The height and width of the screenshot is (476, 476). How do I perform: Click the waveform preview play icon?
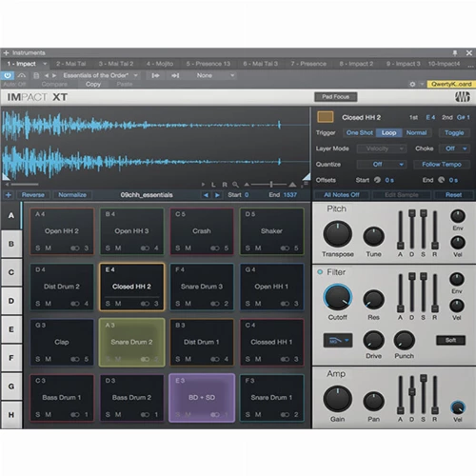click(203, 185)
